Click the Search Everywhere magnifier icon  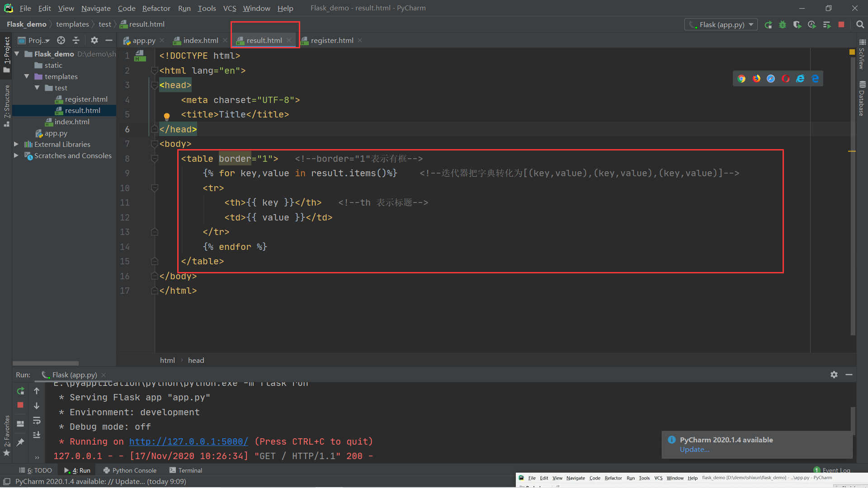(860, 25)
